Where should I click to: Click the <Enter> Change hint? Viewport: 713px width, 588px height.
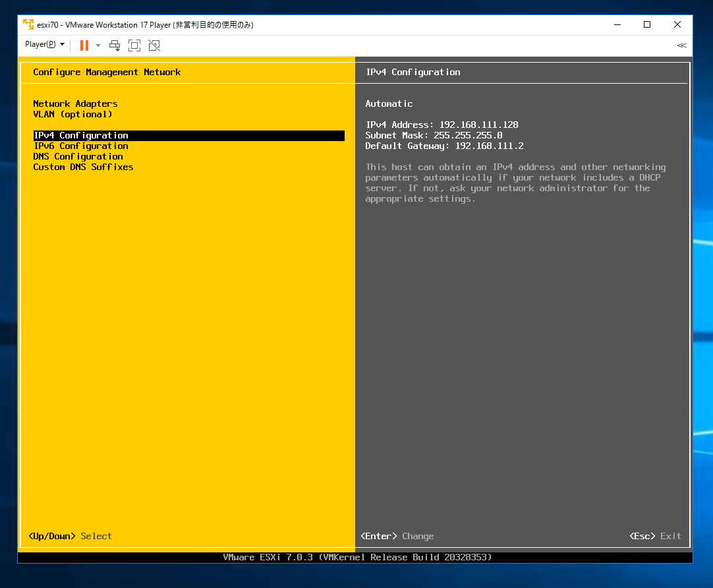tap(397, 536)
